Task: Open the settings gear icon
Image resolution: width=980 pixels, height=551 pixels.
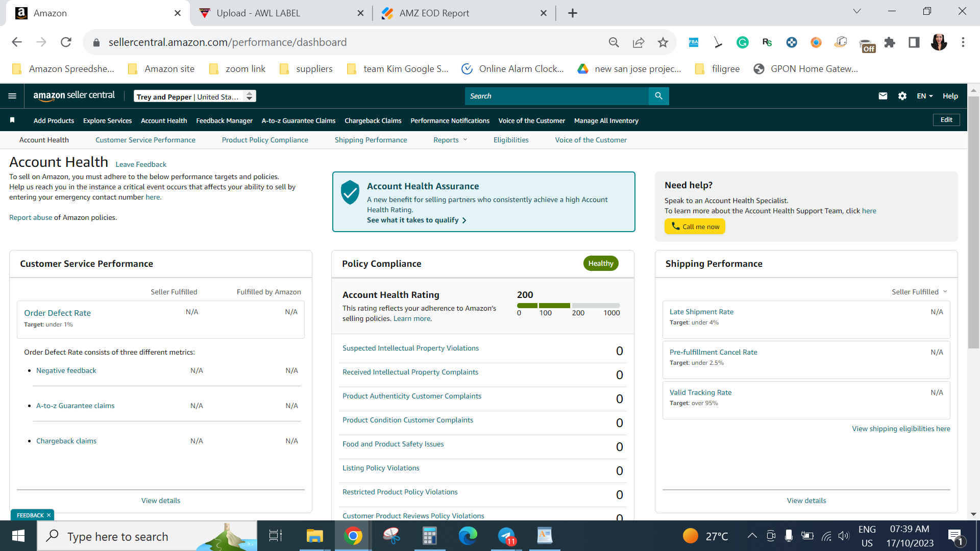Action: 902,96
